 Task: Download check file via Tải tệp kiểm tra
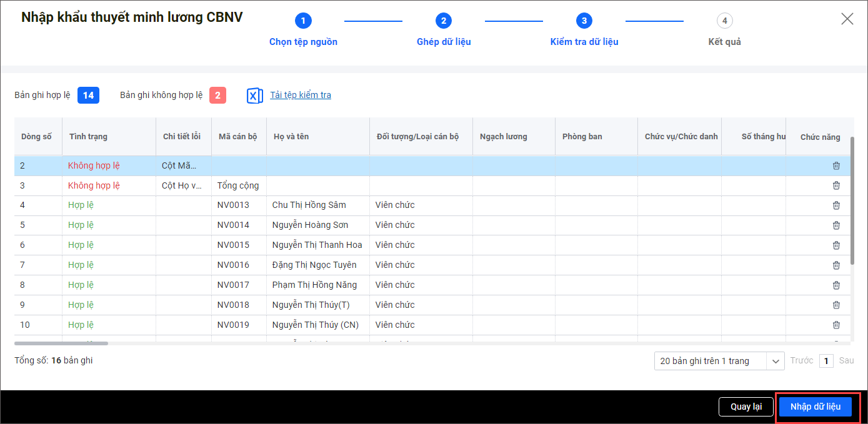coord(301,96)
